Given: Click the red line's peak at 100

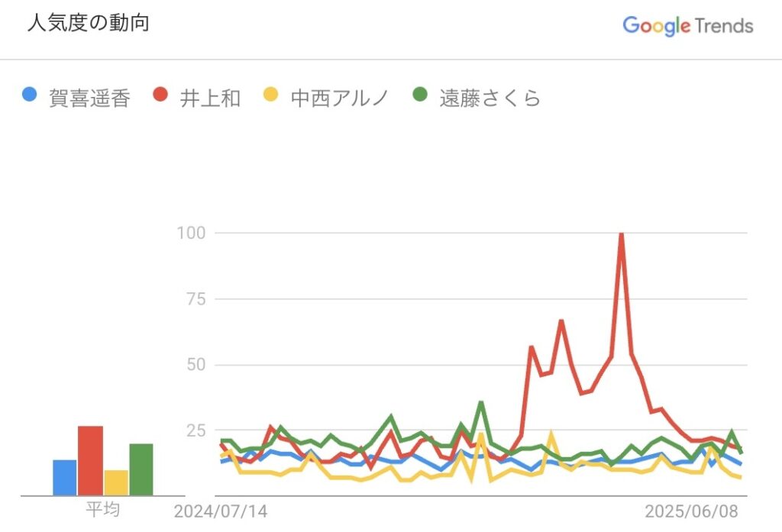Looking at the screenshot, I should (x=621, y=234).
